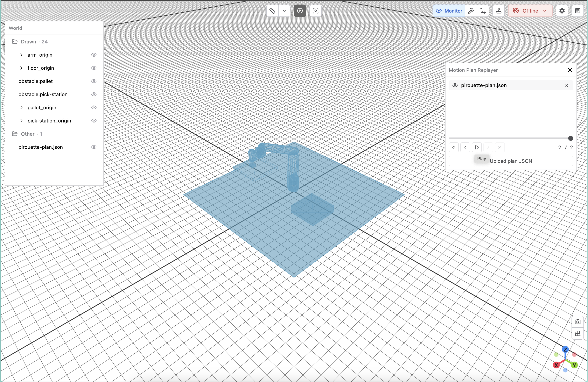Image resolution: width=588 pixels, height=382 pixels.
Task: Click the middle of the replay slider track
Action: click(x=511, y=138)
